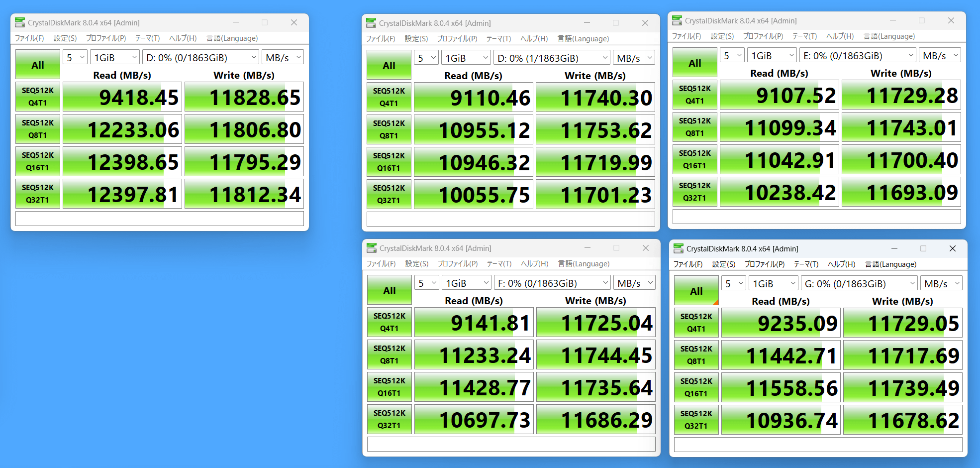Click CrystalDiskMark app icon in F: drive window
This screenshot has width=980, height=468.
point(372,248)
